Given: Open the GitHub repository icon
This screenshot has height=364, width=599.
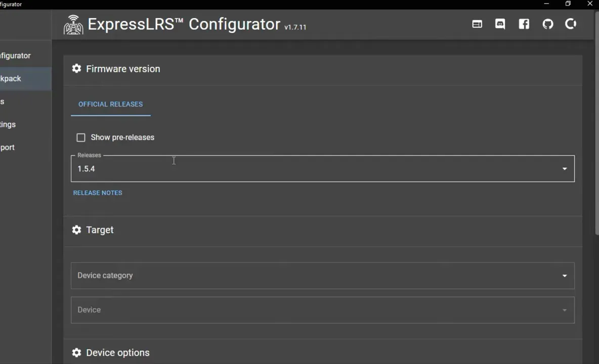Looking at the screenshot, I should pyautogui.click(x=547, y=24).
